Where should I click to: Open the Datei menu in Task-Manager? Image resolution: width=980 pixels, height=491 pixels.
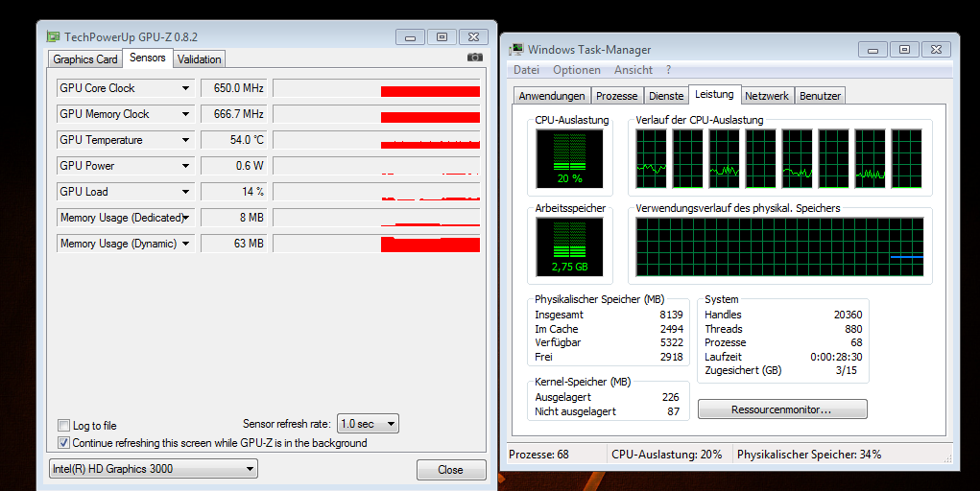(526, 70)
